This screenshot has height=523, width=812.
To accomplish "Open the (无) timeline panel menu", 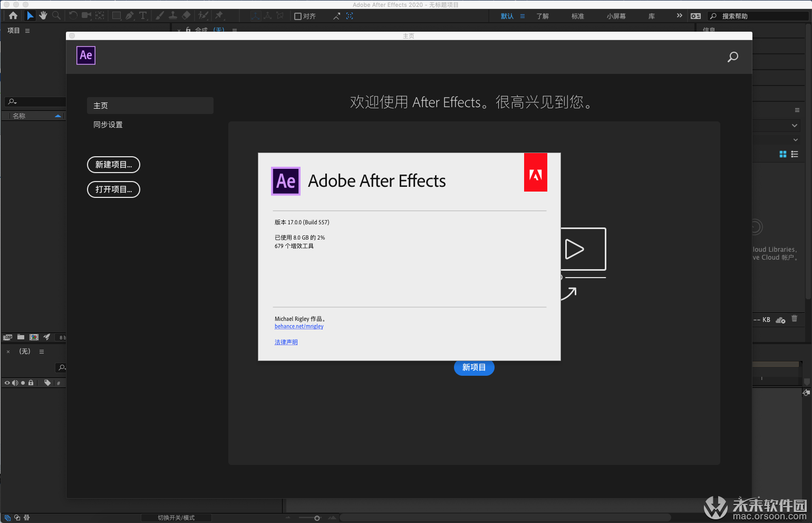I will point(42,351).
